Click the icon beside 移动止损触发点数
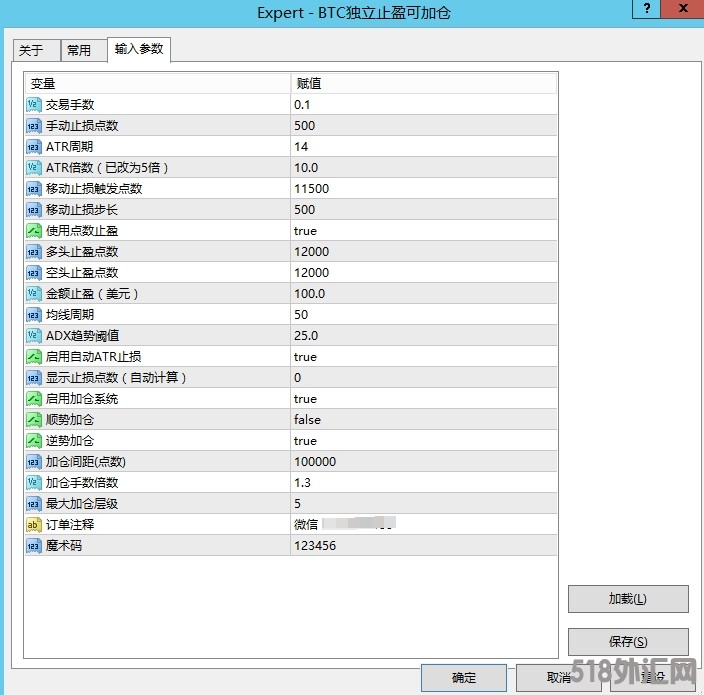 [x=34, y=189]
